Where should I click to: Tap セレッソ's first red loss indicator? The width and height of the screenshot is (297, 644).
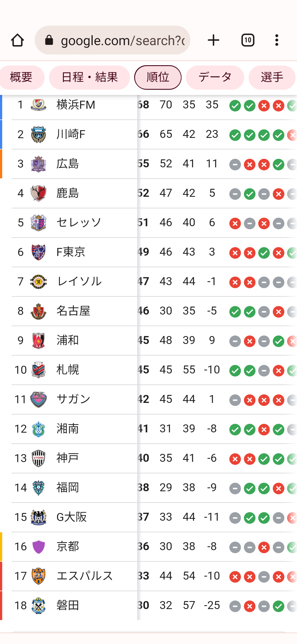tap(235, 223)
